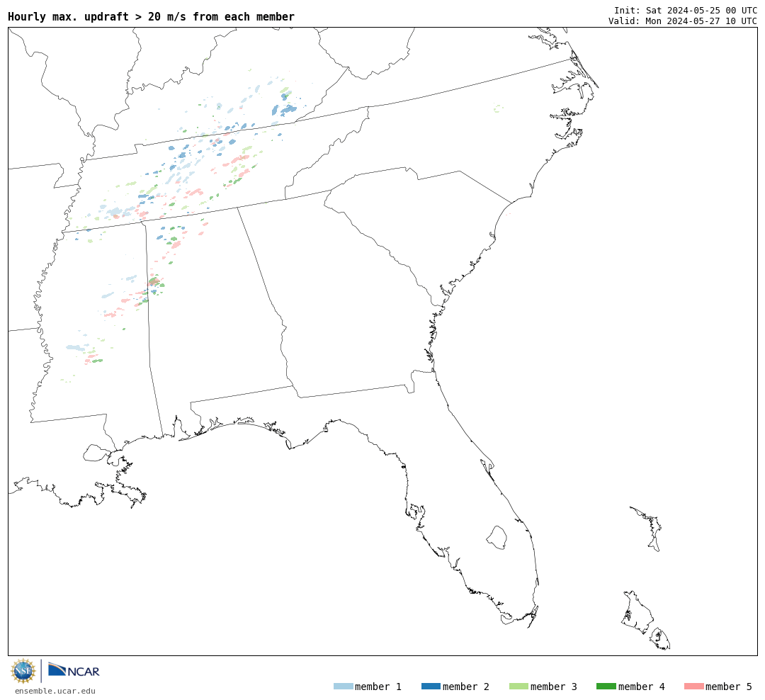Click the NSF logo icon

[x=23, y=671]
